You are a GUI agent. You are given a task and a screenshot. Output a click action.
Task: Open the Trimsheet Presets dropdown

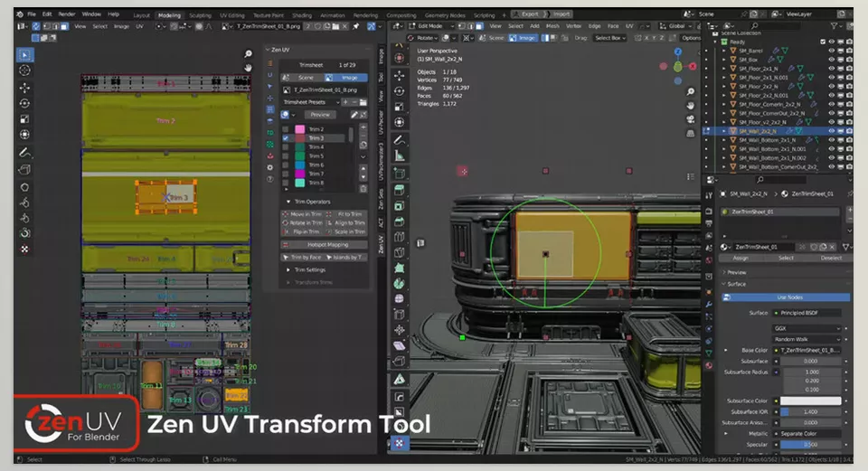click(310, 102)
